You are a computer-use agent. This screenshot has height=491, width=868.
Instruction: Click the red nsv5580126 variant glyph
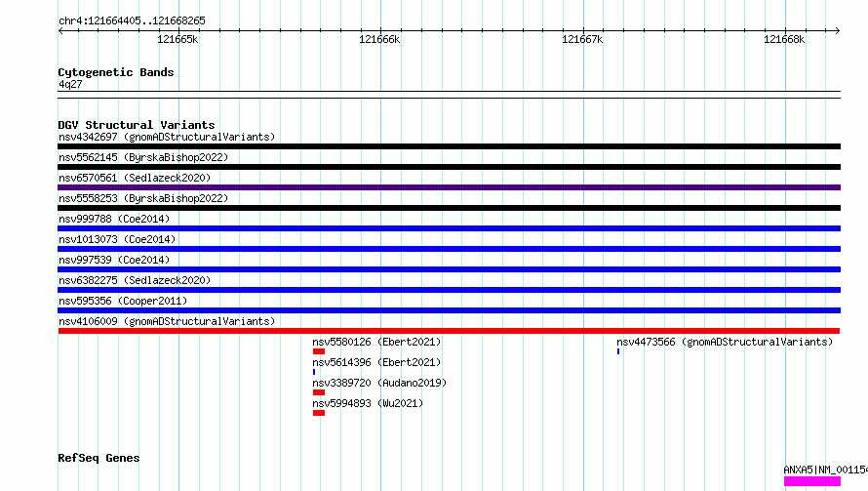[318, 352]
